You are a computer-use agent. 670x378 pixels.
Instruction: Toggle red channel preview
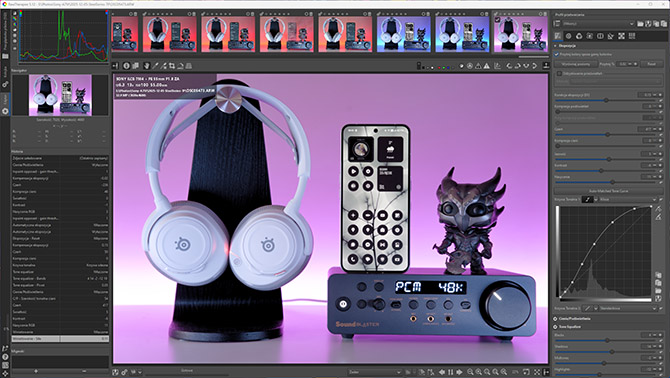(439, 67)
